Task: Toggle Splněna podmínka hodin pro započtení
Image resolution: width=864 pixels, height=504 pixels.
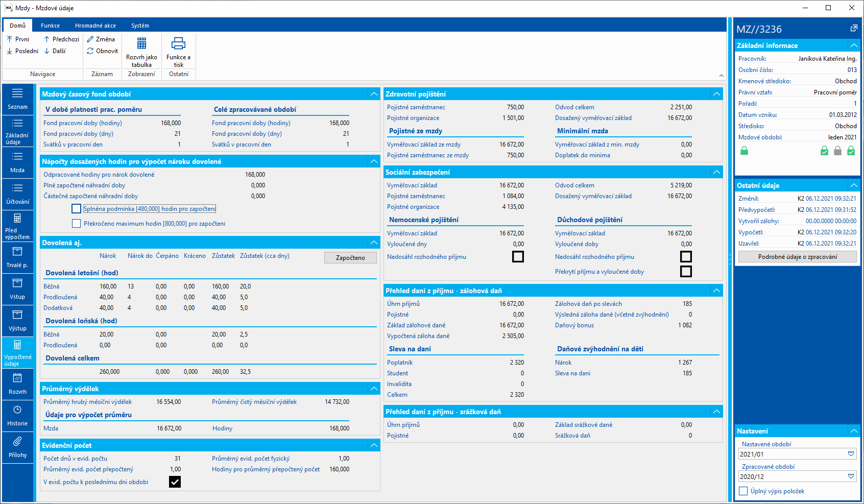Action: (x=76, y=208)
